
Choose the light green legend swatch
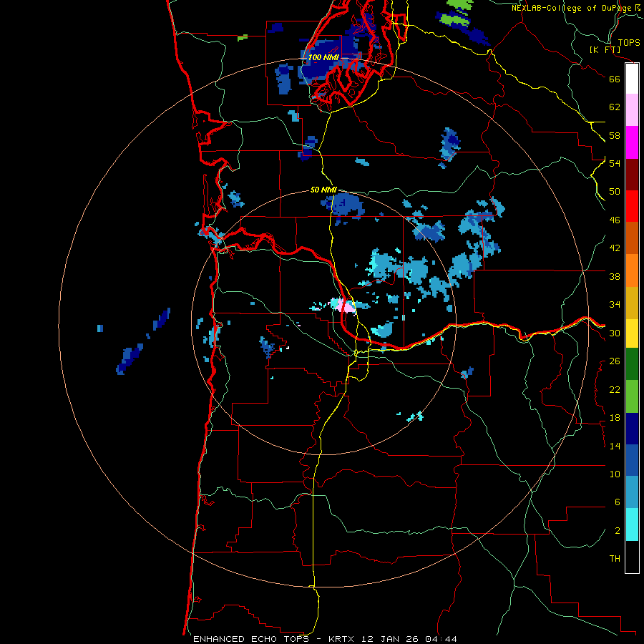coord(632,396)
